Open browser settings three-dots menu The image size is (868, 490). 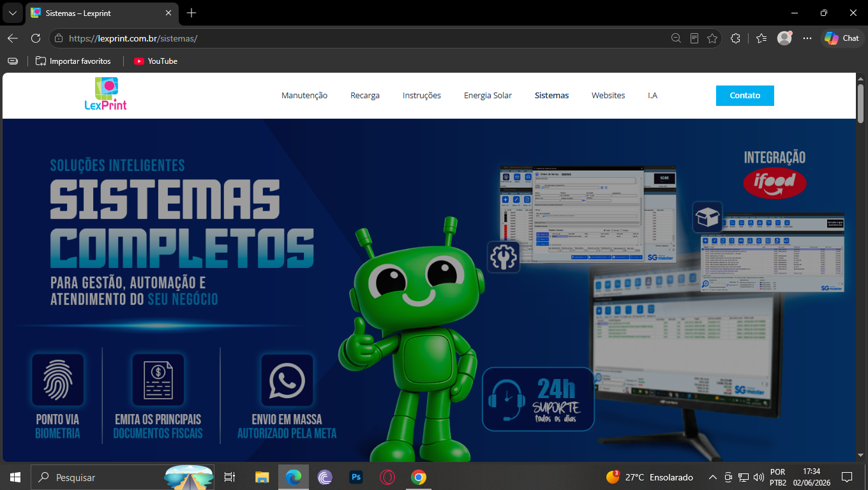tap(807, 38)
